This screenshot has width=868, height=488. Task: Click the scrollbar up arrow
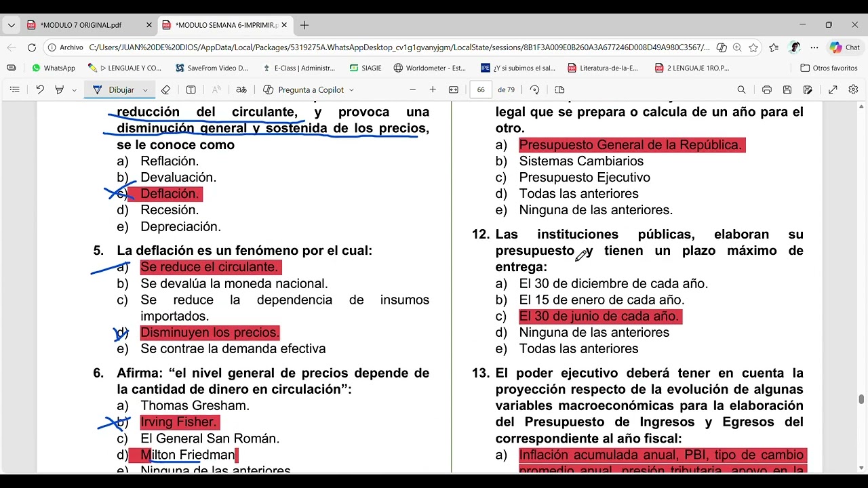click(x=862, y=106)
